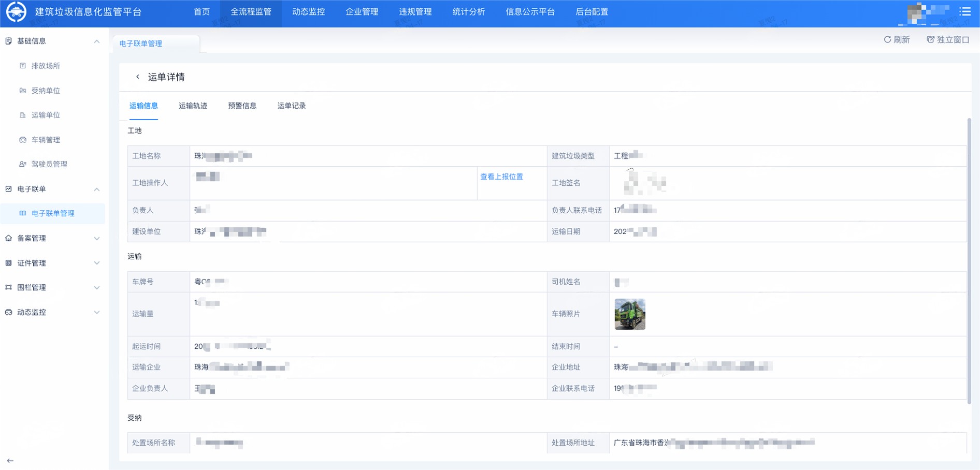Collapse the 基础信息 sidebar section
The width and height of the screenshot is (980, 470).
[x=96, y=41]
